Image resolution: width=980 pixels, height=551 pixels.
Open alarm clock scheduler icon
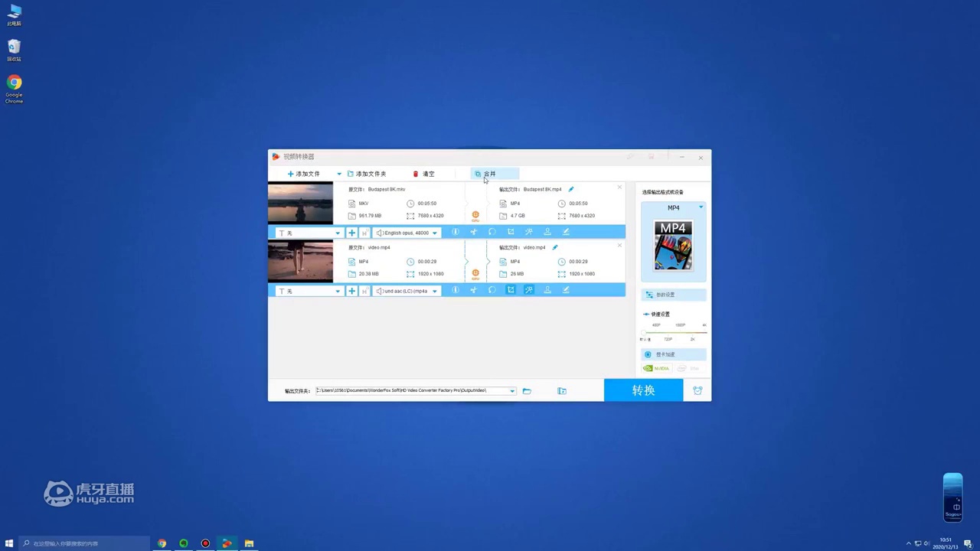(x=697, y=390)
